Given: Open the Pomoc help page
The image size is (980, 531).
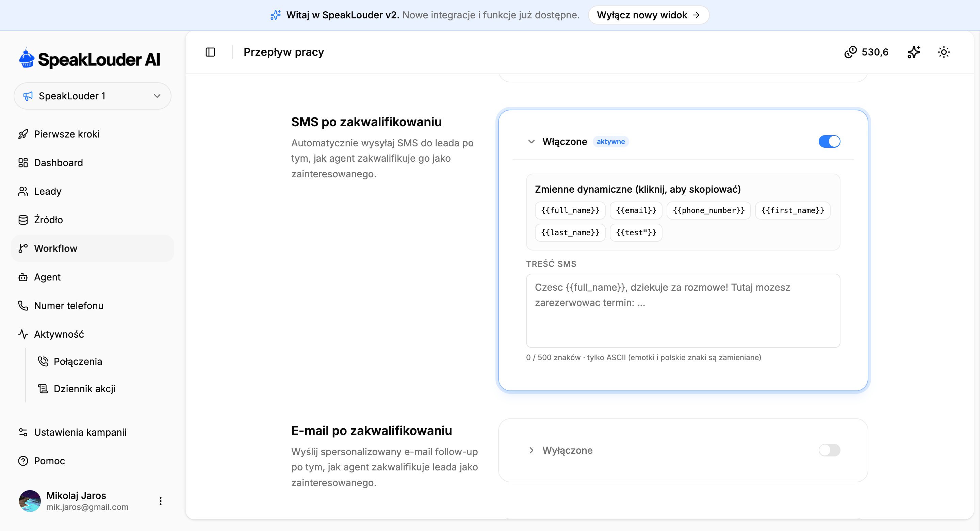Looking at the screenshot, I should [x=93, y=461].
